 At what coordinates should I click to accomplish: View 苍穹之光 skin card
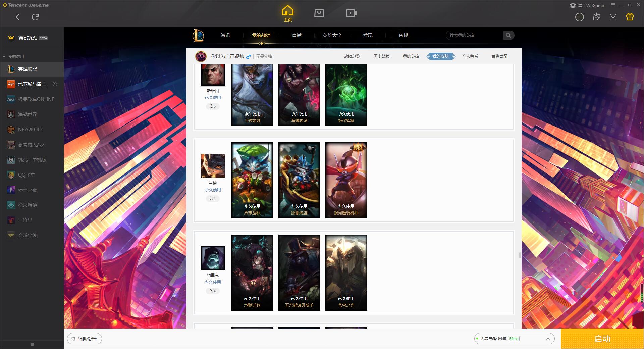click(x=346, y=272)
